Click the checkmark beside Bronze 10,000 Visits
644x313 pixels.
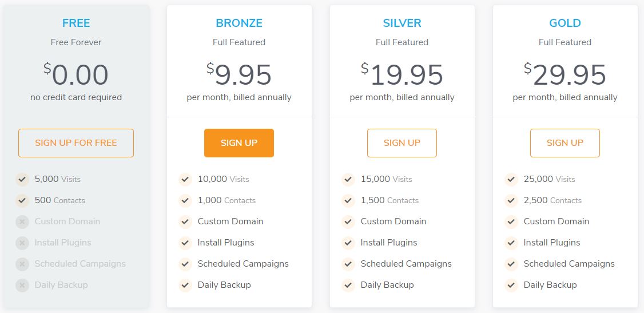pos(185,180)
